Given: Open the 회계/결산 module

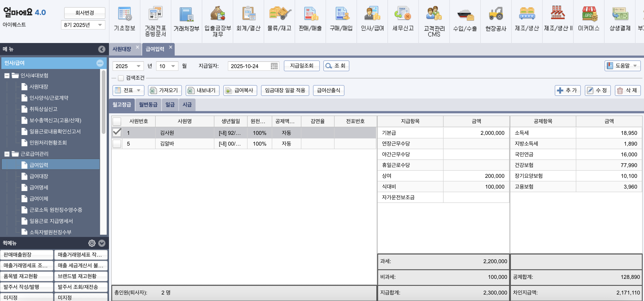Looking at the screenshot, I should 248,17.
